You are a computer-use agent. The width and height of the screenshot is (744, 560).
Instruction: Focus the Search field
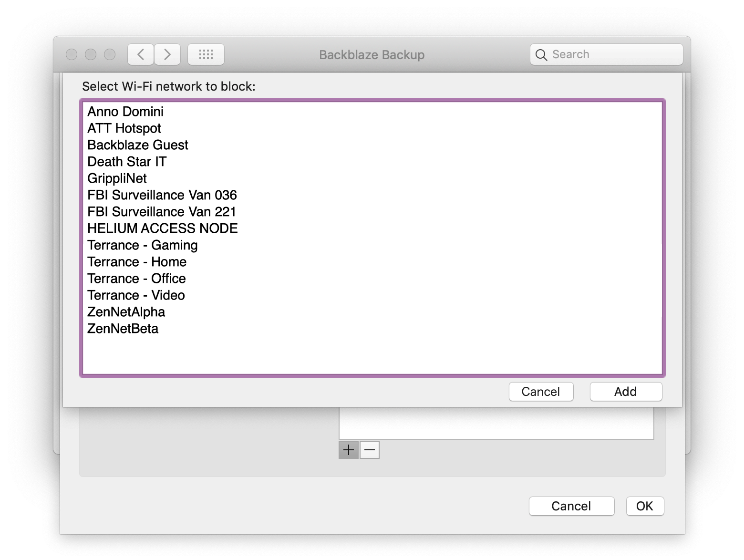coord(606,54)
